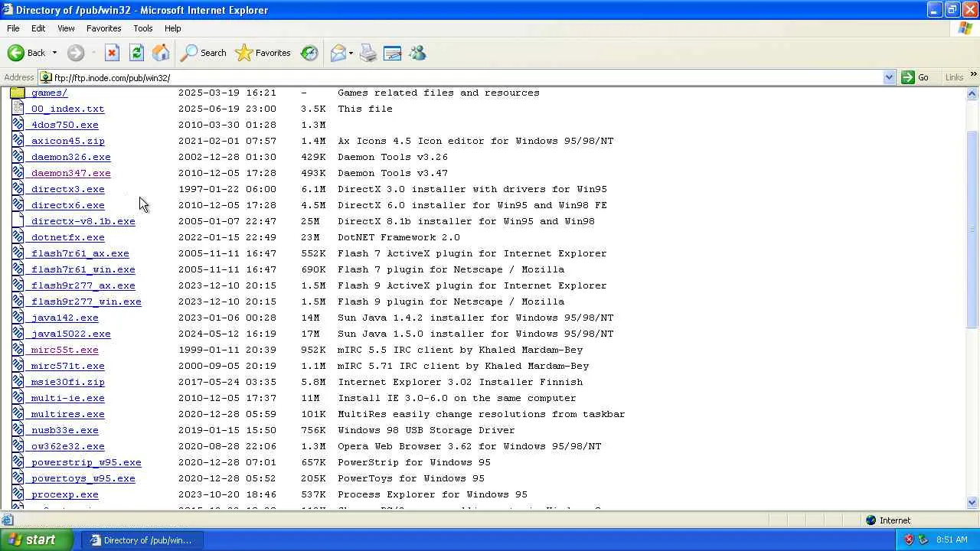Click the text "DotNET Framework 2.0"

pos(399,237)
